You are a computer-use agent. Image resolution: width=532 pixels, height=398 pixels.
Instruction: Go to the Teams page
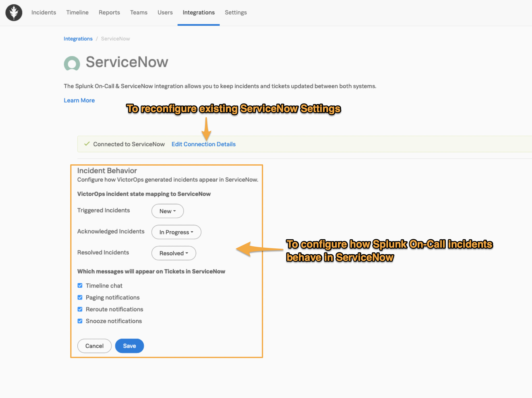[x=139, y=12]
